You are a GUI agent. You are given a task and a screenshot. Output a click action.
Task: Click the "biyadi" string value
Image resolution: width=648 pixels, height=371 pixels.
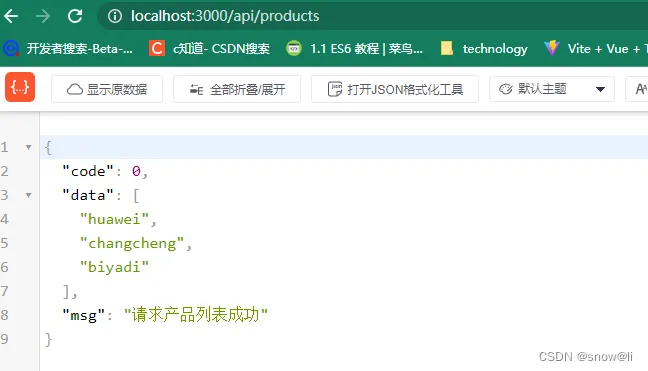[114, 267]
